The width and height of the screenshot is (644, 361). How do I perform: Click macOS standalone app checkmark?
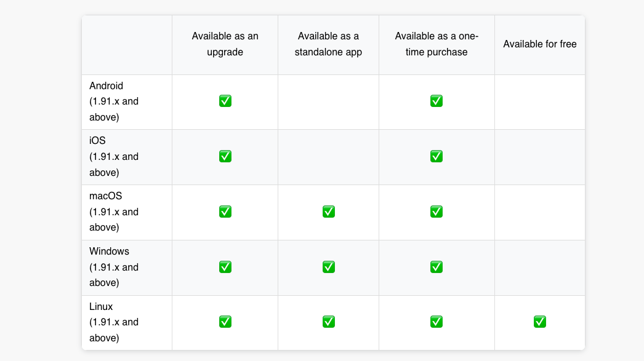(329, 212)
